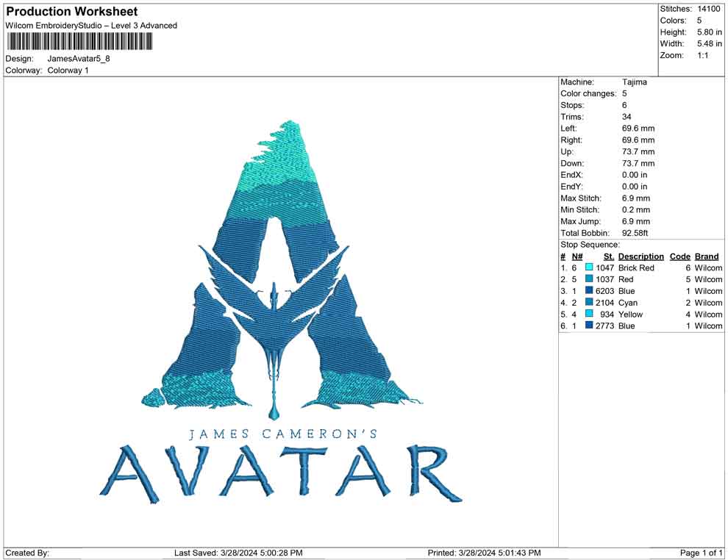
Task: Click the Width value '5.48 in'
Action: pyautogui.click(x=709, y=43)
